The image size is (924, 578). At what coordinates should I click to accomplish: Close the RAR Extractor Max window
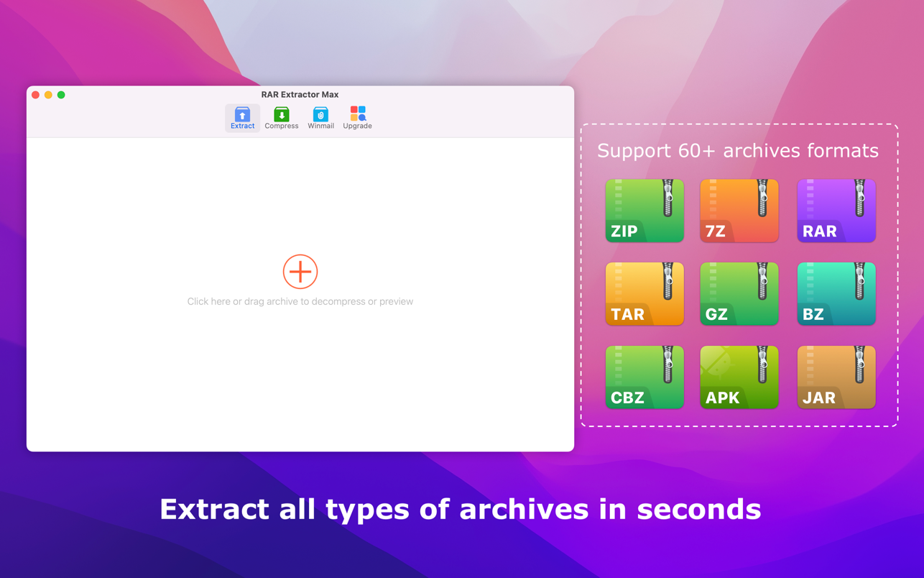click(x=35, y=95)
